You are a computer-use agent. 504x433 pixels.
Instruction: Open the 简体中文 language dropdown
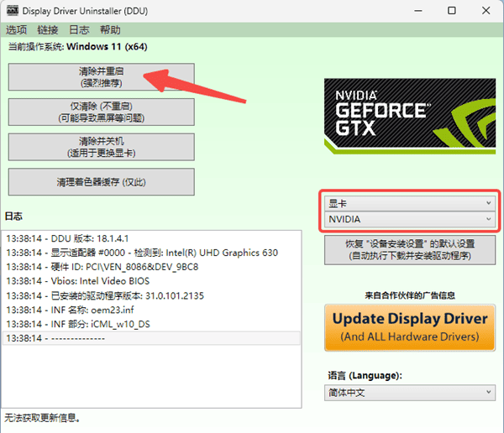[x=409, y=393]
